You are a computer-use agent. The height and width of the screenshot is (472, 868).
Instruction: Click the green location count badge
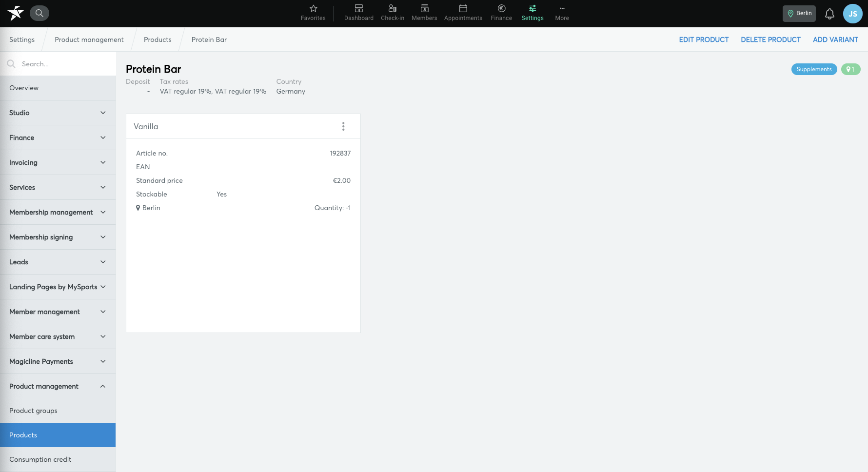(850, 69)
